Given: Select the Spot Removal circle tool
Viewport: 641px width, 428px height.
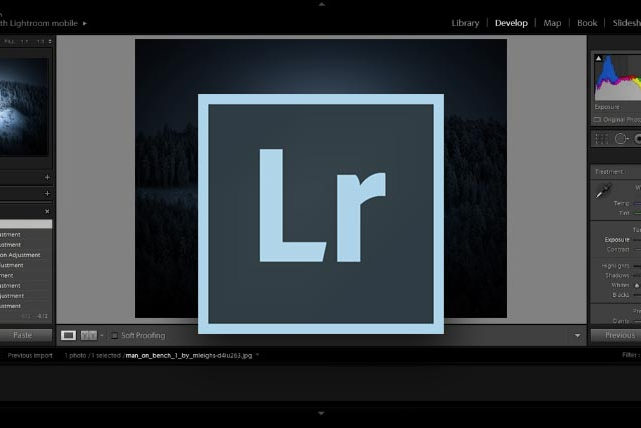Looking at the screenshot, I should (621, 139).
